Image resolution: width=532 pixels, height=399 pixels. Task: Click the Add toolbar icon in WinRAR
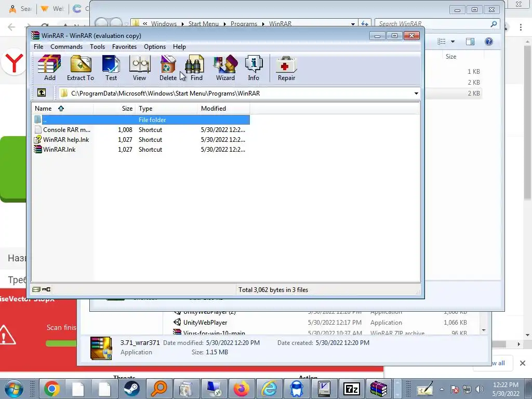click(49, 68)
